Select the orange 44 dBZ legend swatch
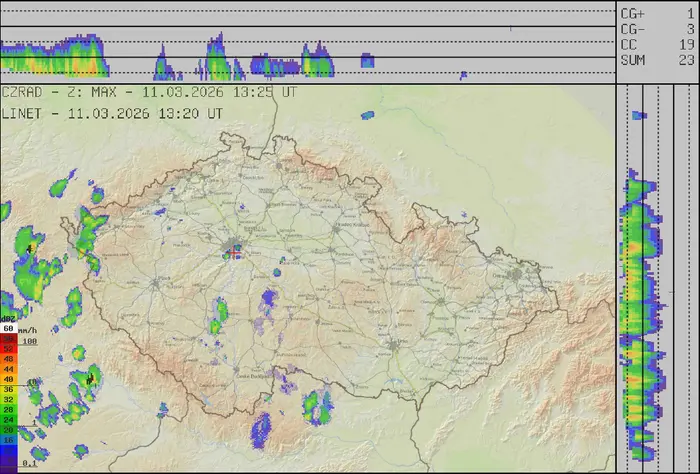700x474 pixels. click(8, 369)
